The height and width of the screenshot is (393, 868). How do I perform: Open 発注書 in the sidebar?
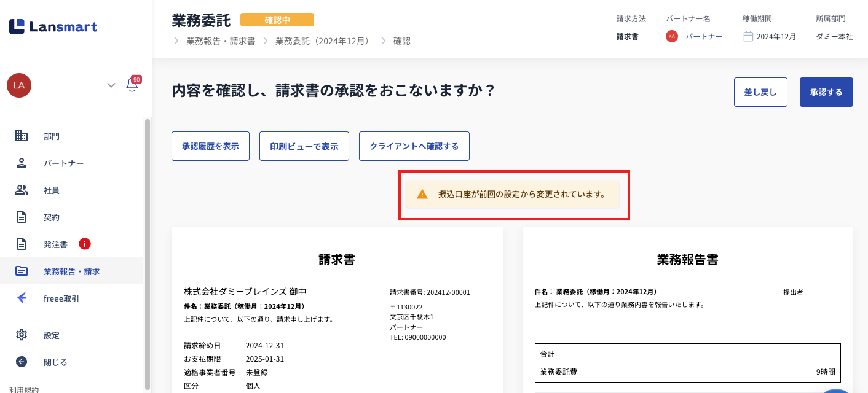click(55, 244)
